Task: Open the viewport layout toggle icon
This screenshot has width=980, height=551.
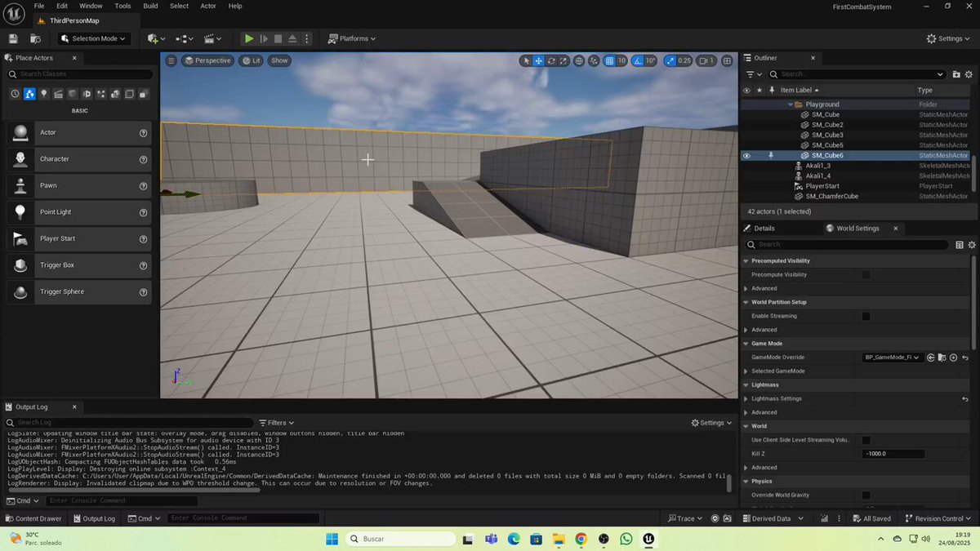Action: 725,60
